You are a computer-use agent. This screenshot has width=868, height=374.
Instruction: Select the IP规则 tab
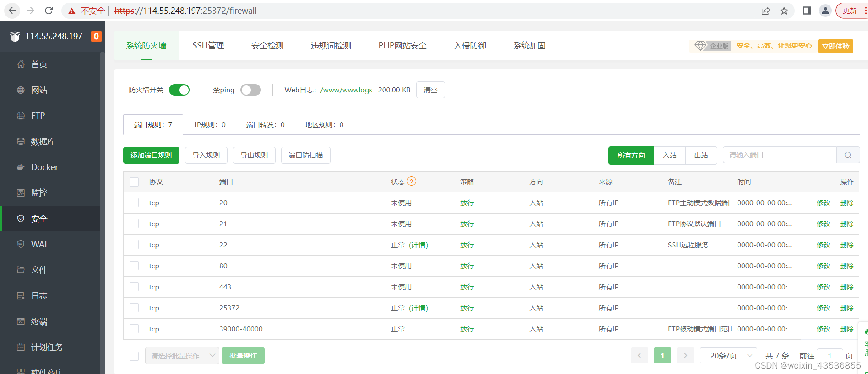(210, 125)
